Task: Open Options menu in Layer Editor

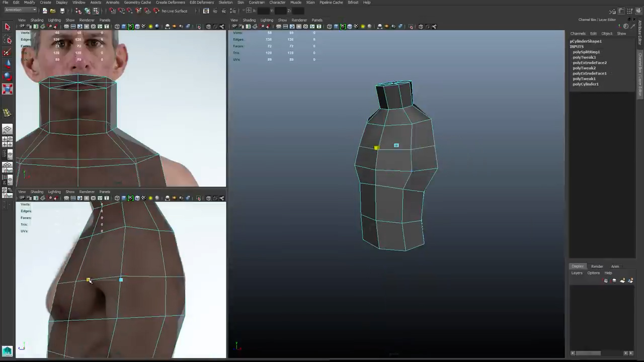Action: (x=593, y=273)
